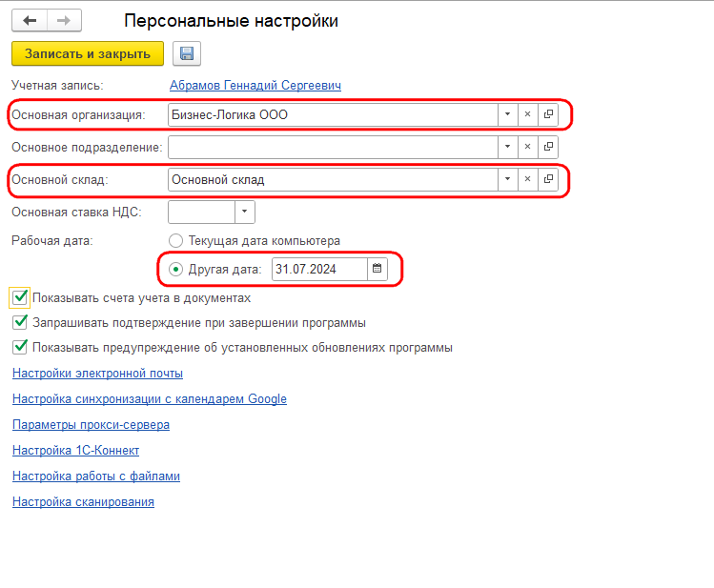Click the Основной склад input field
The width and height of the screenshot is (714, 588).
pyautogui.click(x=333, y=179)
